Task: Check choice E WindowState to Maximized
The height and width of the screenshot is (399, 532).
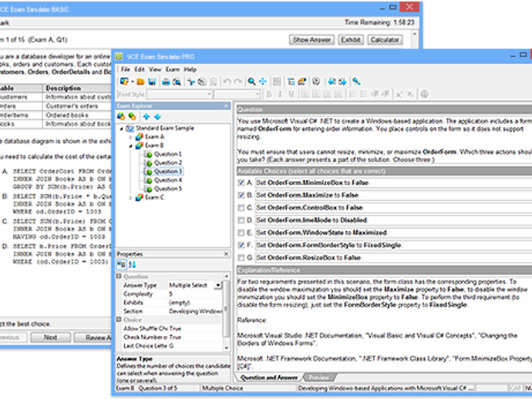Action: pyautogui.click(x=241, y=233)
